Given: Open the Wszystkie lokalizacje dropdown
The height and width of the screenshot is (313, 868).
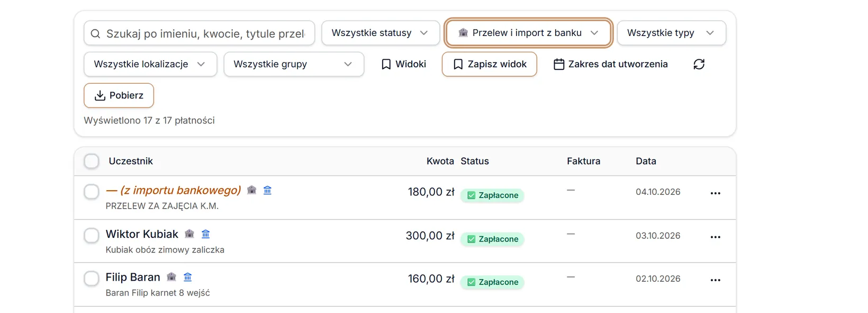Looking at the screenshot, I should click(150, 64).
